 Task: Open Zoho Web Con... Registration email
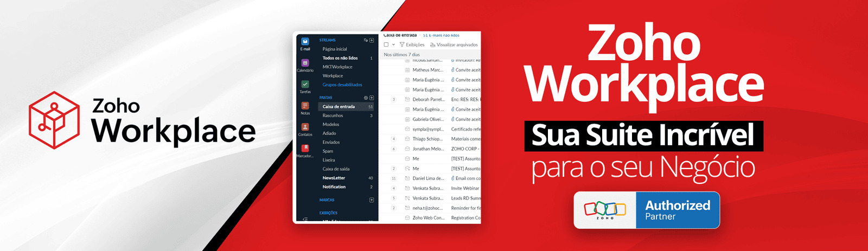tap(430, 217)
